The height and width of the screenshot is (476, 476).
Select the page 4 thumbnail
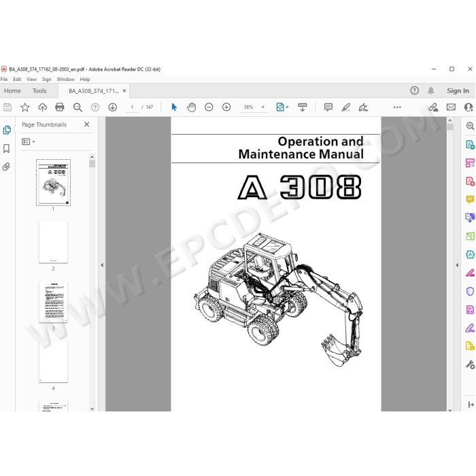tap(54, 362)
